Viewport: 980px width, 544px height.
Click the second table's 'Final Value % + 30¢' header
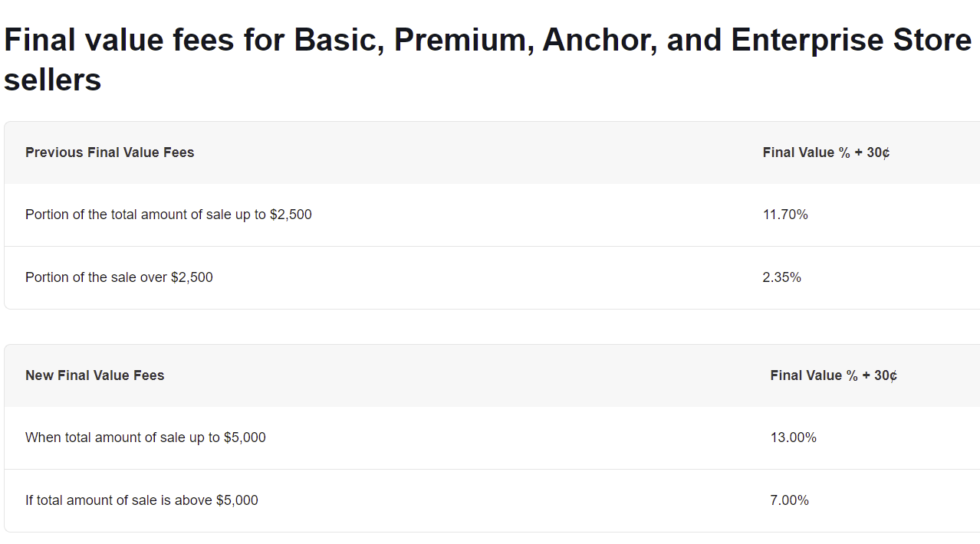pos(834,375)
